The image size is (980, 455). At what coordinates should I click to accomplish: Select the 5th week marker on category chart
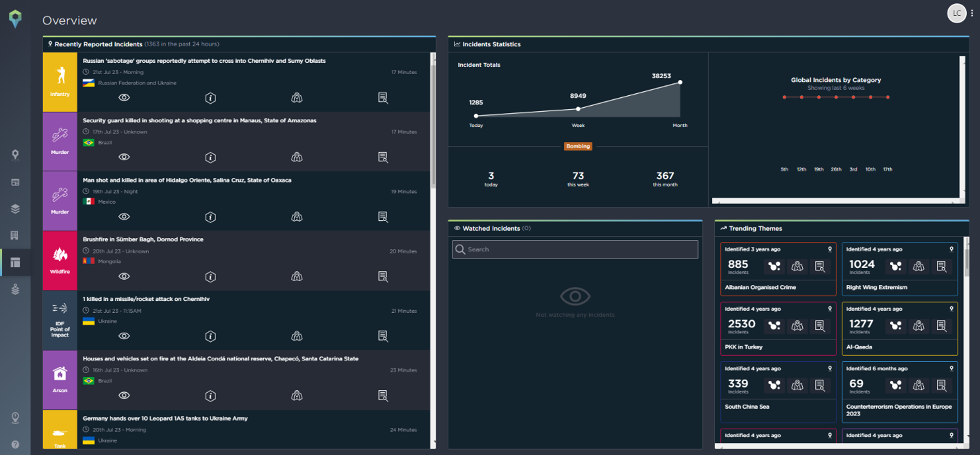pos(784,97)
